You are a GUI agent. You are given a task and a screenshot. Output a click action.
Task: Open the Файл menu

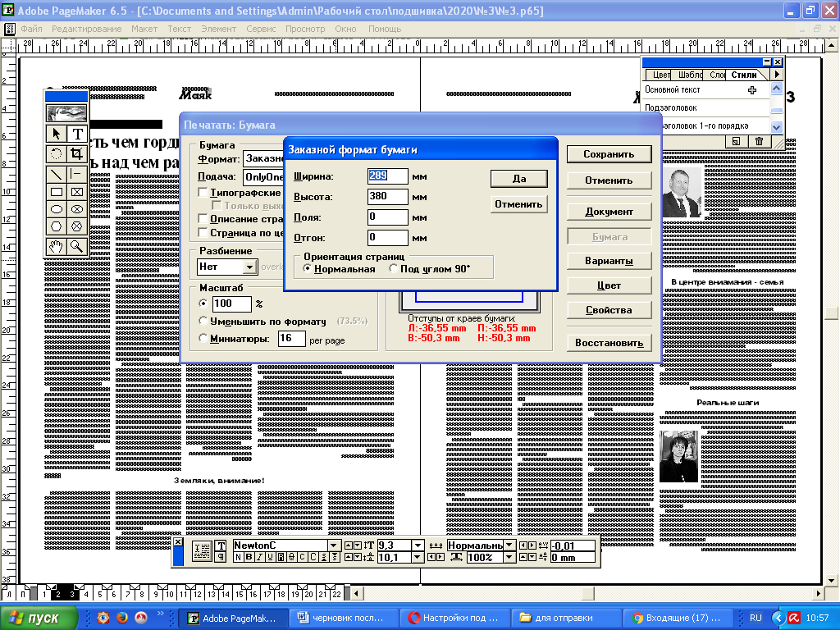(32, 29)
